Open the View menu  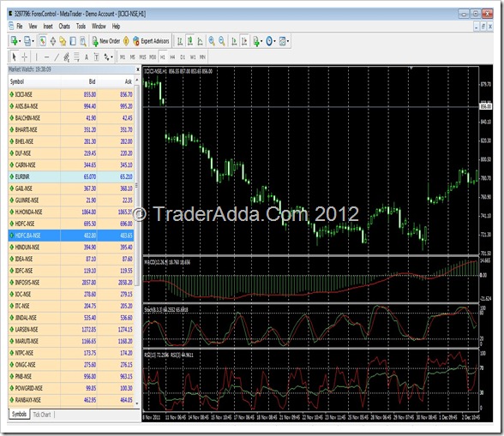[x=33, y=27]
